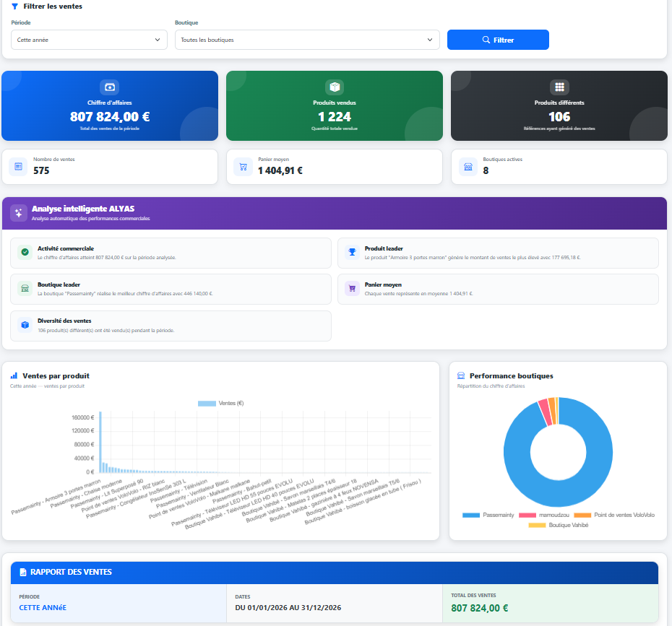Click the blue Filtrer button
The width and height of the screenshot is (672, 626).
[498, 40]
